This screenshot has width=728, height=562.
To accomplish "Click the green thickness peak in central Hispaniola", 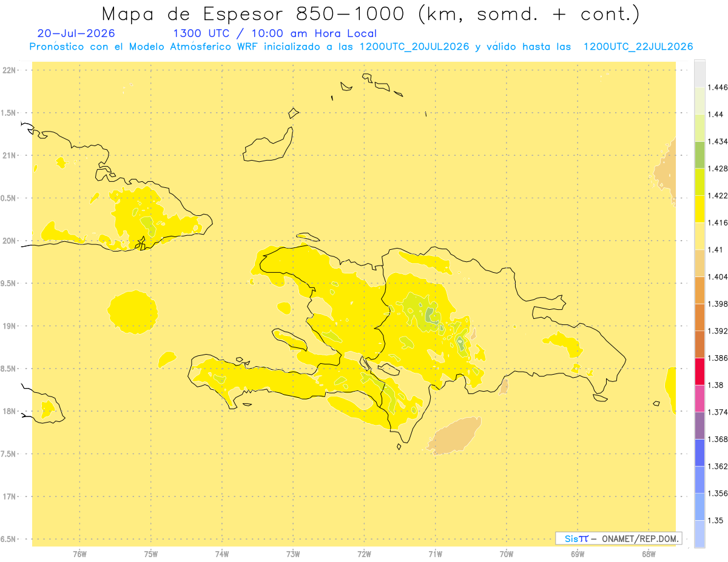I will click(x=430, y=315).
